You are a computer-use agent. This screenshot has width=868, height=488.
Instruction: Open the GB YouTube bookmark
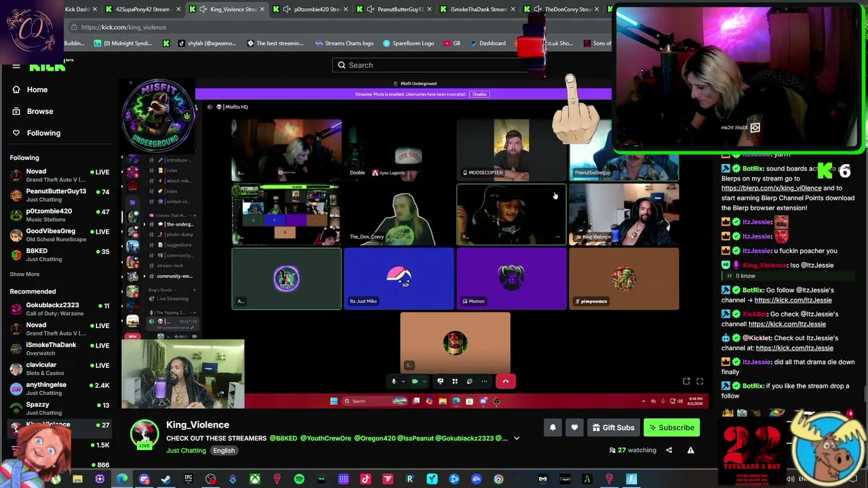coord(452,43)
